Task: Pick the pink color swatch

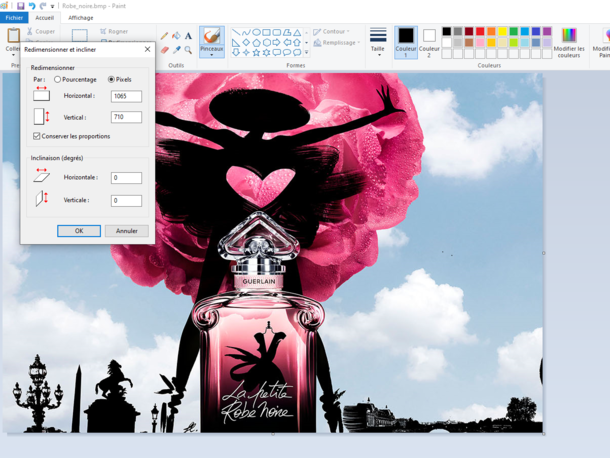Action: point(480,42)
